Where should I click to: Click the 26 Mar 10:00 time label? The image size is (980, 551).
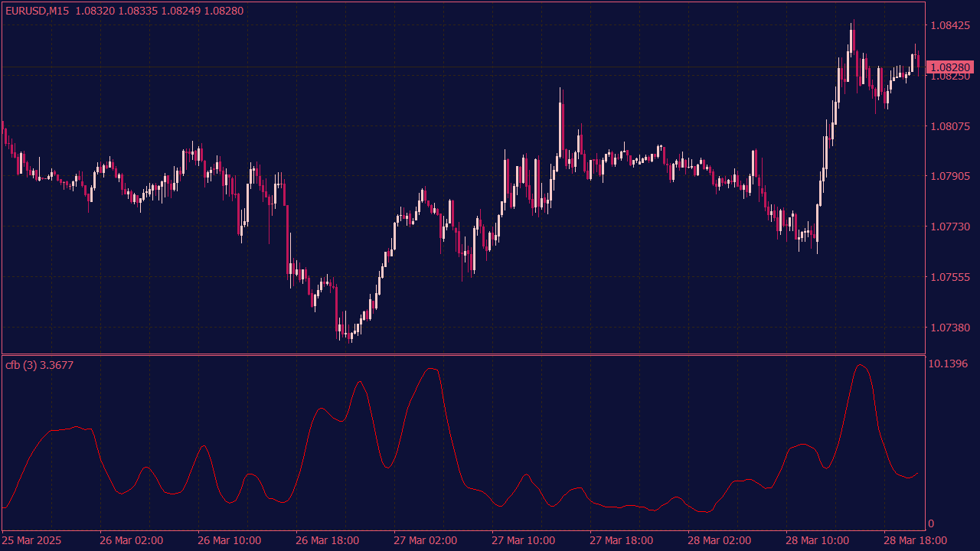pyautogui.click(x=230, y=540)
